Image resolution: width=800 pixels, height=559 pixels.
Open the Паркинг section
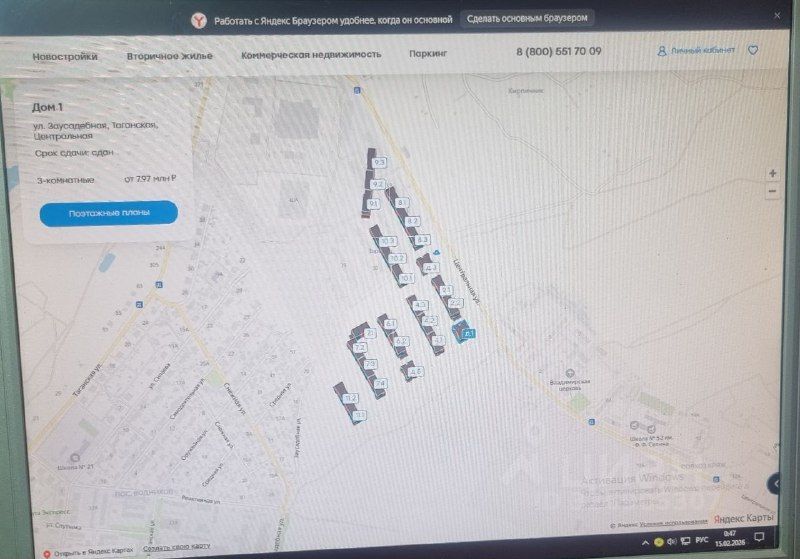pos(428,53)
